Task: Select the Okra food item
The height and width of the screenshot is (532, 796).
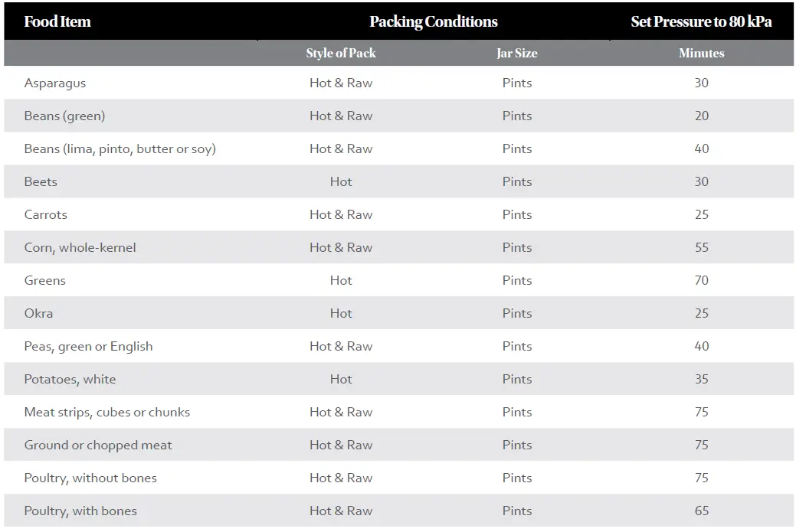Action: (x=38, y=313)
